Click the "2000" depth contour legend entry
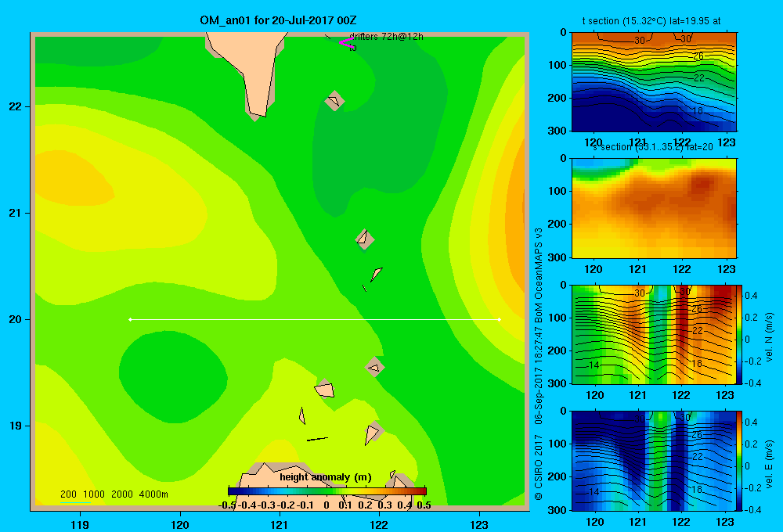 pyautogui.click(x=122, y=494)
